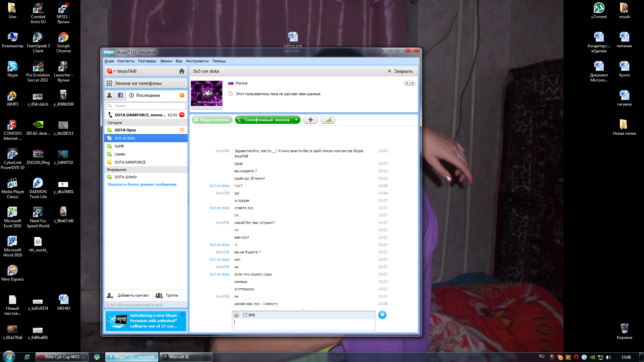Open the phone calls dial pad panel
The image size is (644, 362).
tap(146, 83)
